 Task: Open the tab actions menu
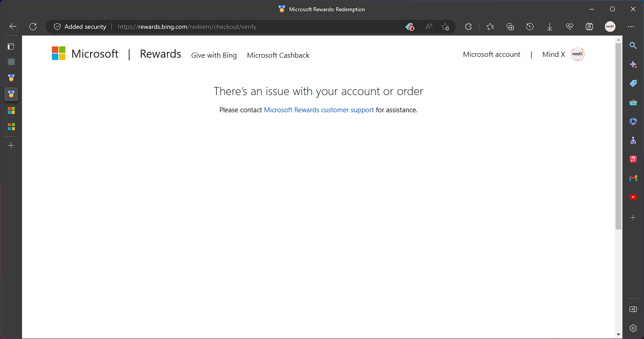coord(11,46)
